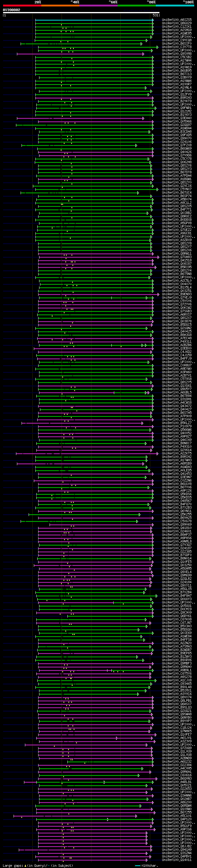The width and height of the screenshot is (197, 868).
Task: Click the green ~80% identity legend segment
Action: click(137, 6)
